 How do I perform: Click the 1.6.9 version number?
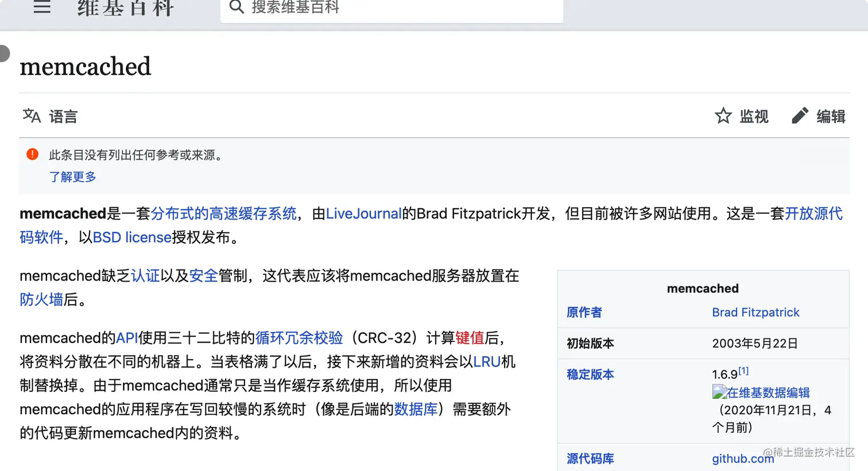pos(724,375)
